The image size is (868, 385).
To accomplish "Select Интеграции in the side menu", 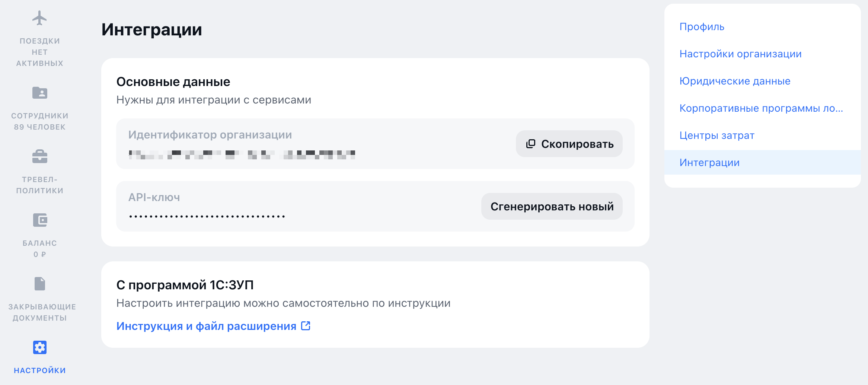I will [x=709, y=163].
